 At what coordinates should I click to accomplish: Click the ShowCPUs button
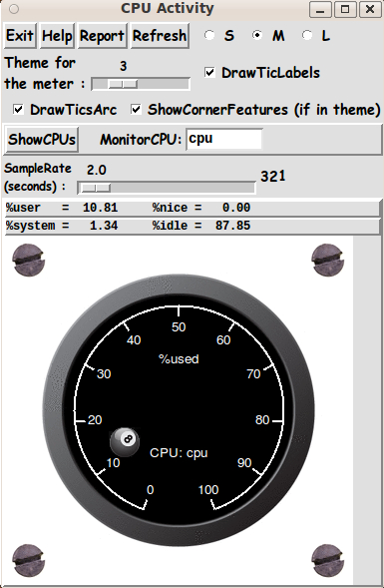(x=42, y=140)
